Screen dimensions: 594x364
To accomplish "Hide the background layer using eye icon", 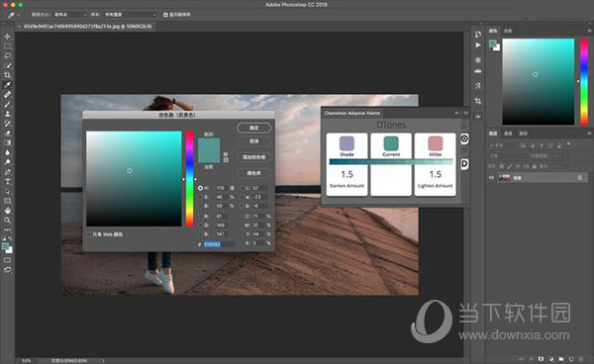I will click(x=491, y=177).
